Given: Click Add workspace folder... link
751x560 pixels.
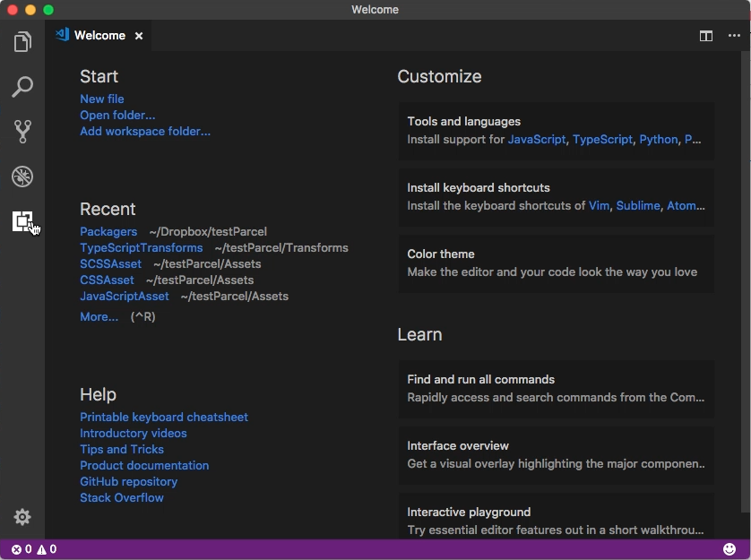Looking at the screenshot, I should [x=145, y=132].
